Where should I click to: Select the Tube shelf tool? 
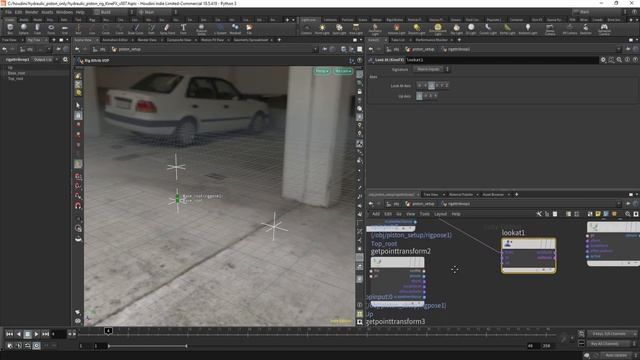37,29
